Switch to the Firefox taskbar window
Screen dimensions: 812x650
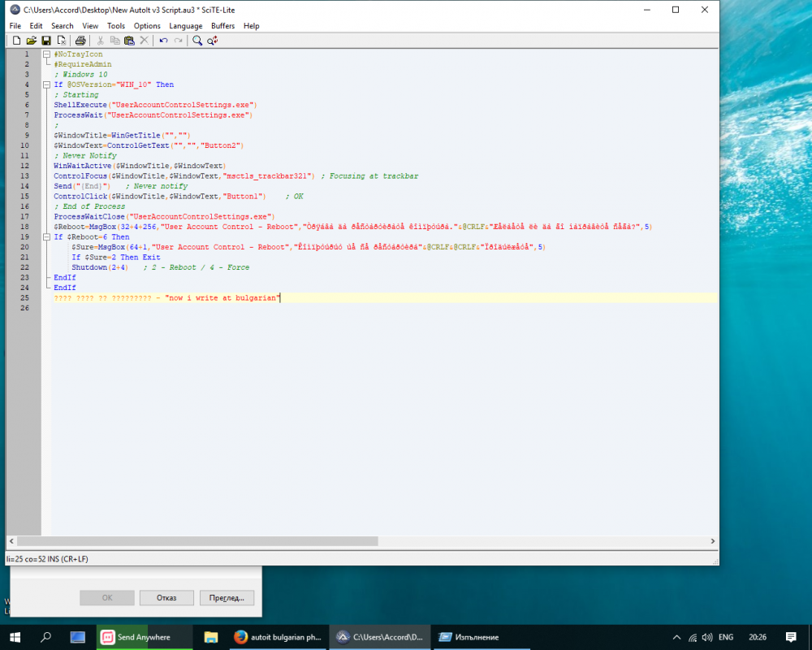click(278, 637)
